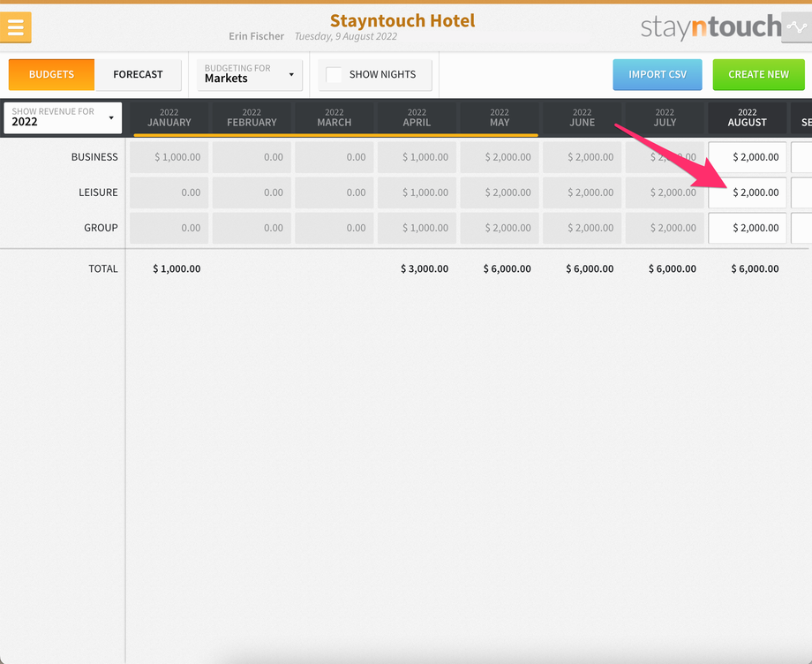Click the Group June $2,000.00 cell
Screen dimensions: 812x664
click(x=582, y=228)
